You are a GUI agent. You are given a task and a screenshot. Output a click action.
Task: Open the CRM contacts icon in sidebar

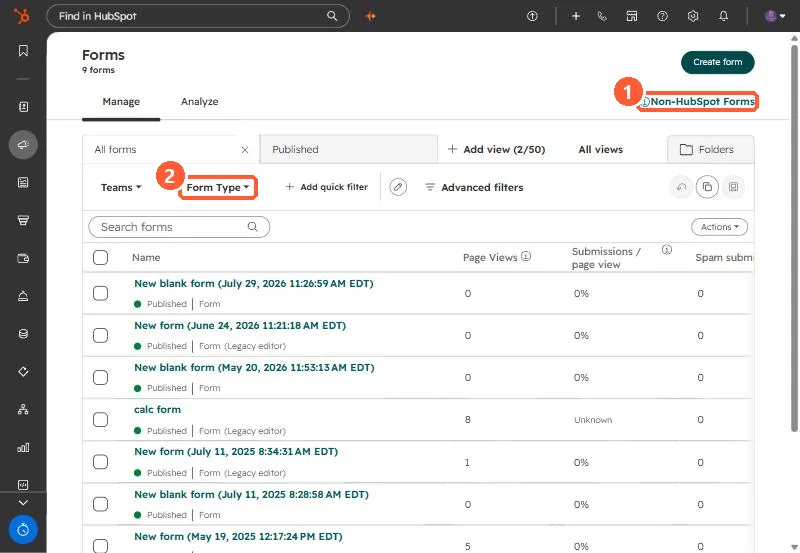click(x=23, y=107)
